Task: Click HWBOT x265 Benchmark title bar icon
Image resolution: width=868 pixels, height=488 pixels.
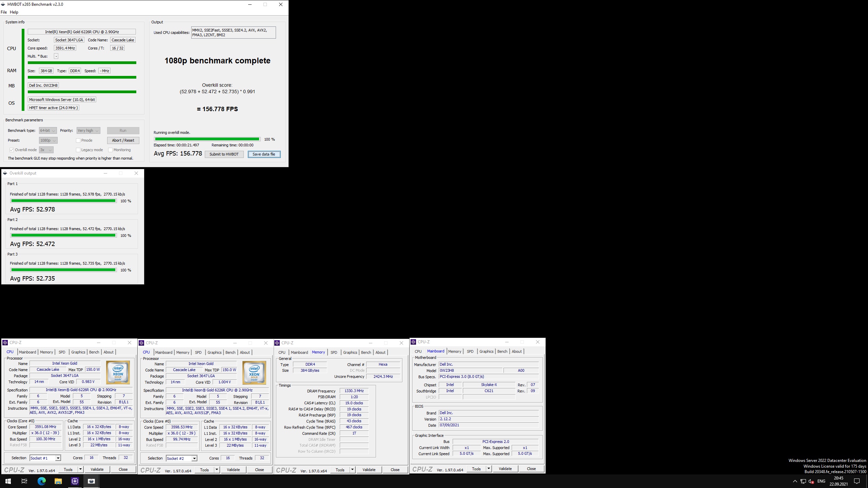Action: (3, 4)
